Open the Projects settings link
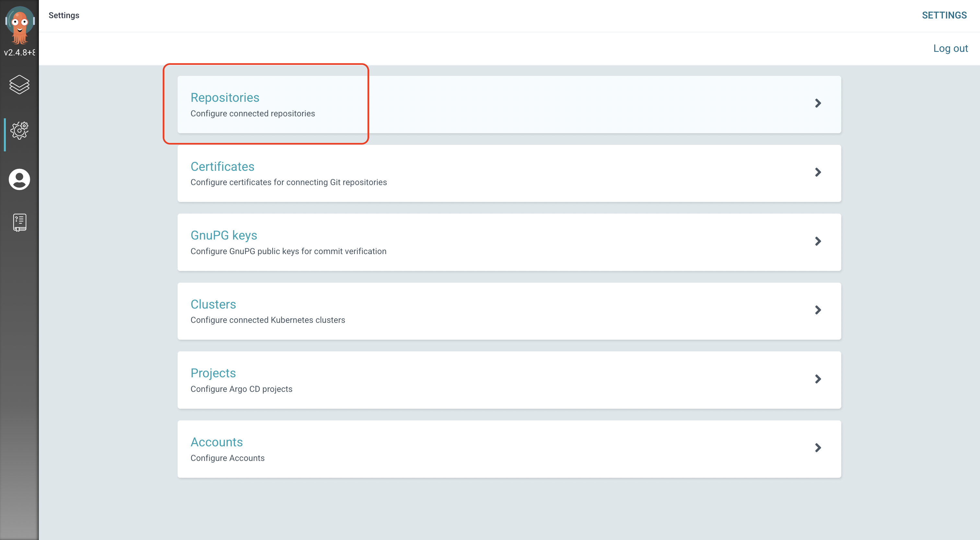Screen dimensions: 980x540 point(213,373)
